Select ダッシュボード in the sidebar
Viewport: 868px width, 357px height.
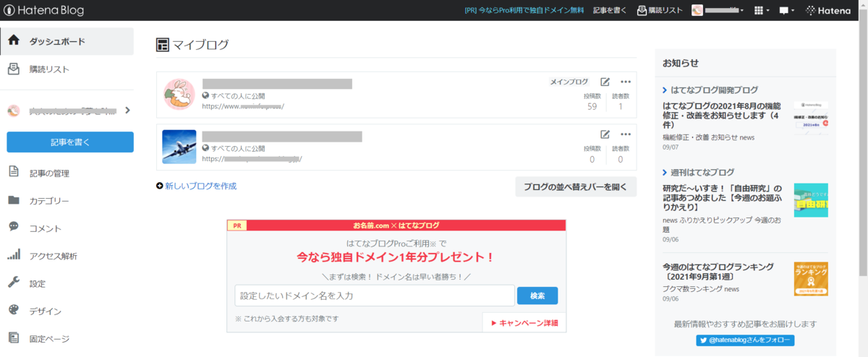[67, 41]
